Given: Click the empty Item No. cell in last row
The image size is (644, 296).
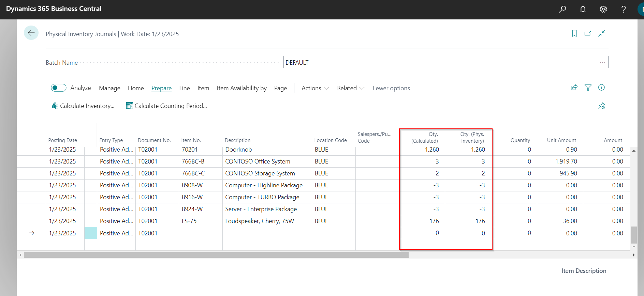Looking at the screenshot, I should [201, 233].
